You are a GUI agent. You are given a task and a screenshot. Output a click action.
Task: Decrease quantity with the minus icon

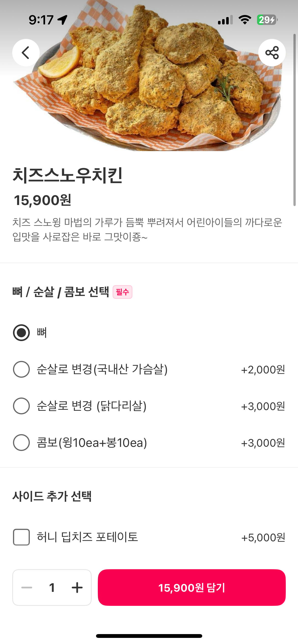27,588
